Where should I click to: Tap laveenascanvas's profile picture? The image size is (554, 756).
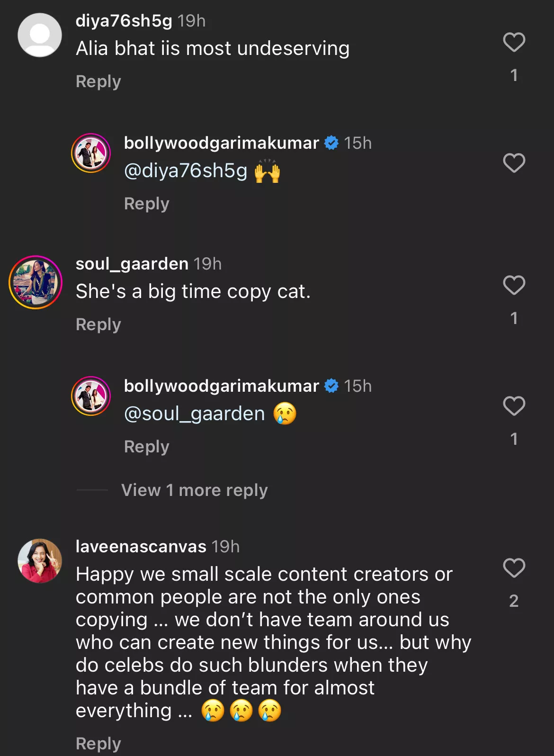(40, 561)
